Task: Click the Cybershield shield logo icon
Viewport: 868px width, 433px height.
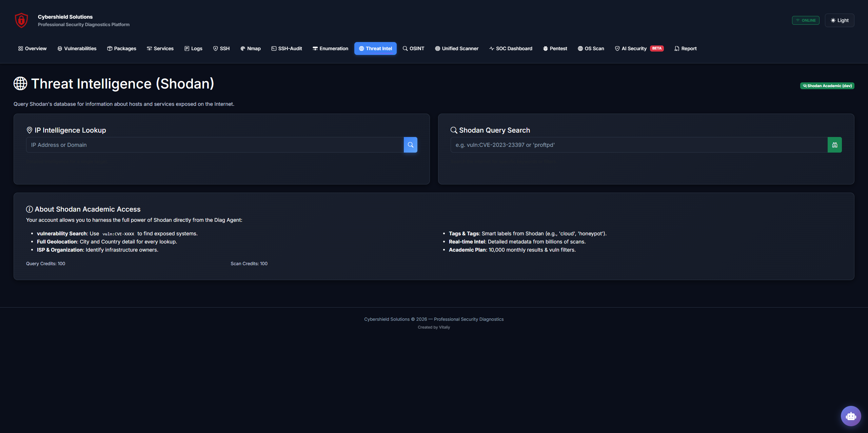Action: coord(21,20)
